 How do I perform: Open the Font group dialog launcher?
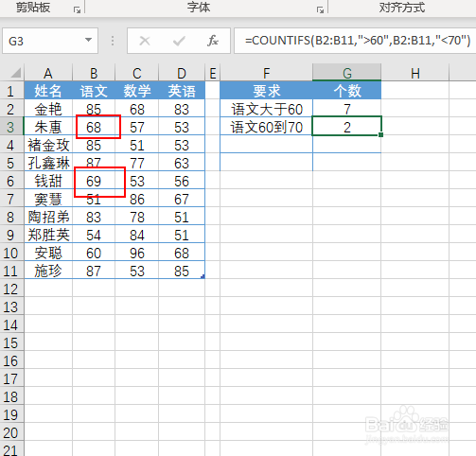[320, 10]
